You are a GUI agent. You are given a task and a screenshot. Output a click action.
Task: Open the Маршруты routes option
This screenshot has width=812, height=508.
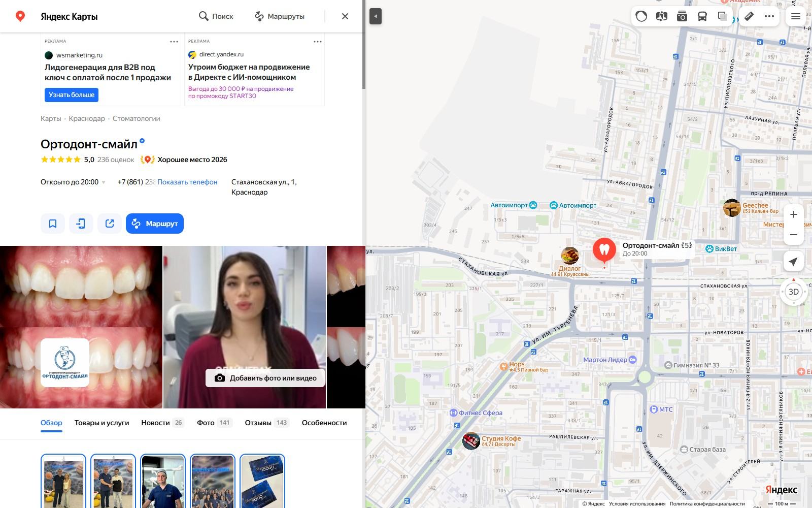click(x=280, y=16)
